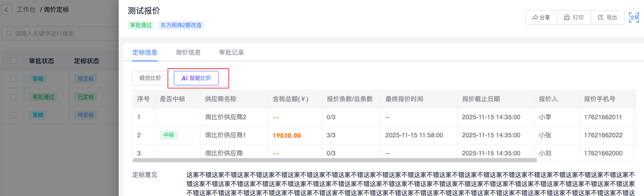
Task: Toggle the select-all checkbox in table header
Action: click(14, 61)
